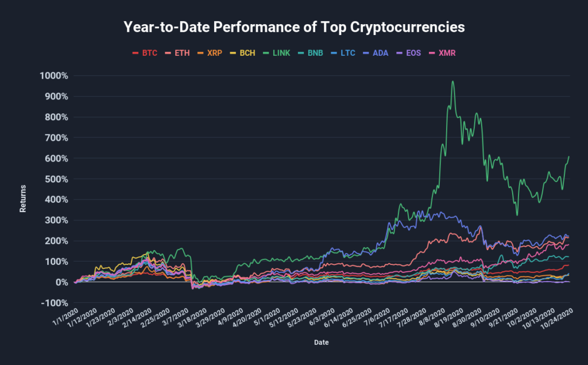Toggle the ADA legend item

[381, 53]
